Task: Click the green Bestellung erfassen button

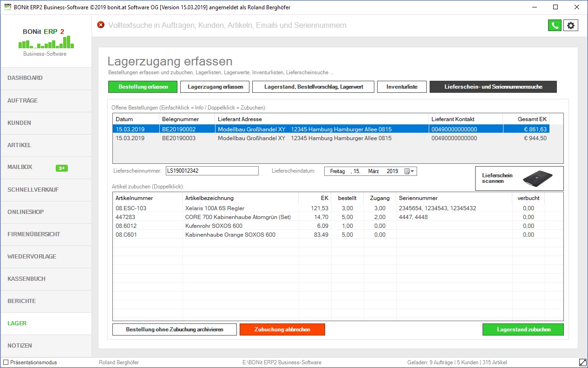Action: tap(143, 87)
